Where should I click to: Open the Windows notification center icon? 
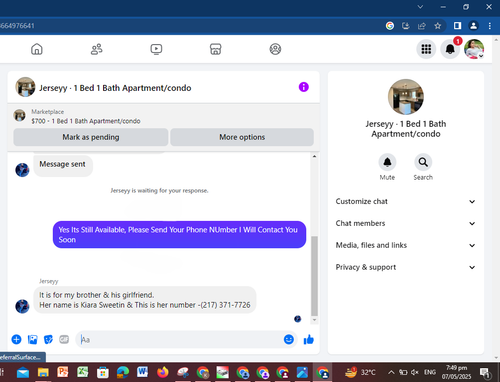[484, 372]
